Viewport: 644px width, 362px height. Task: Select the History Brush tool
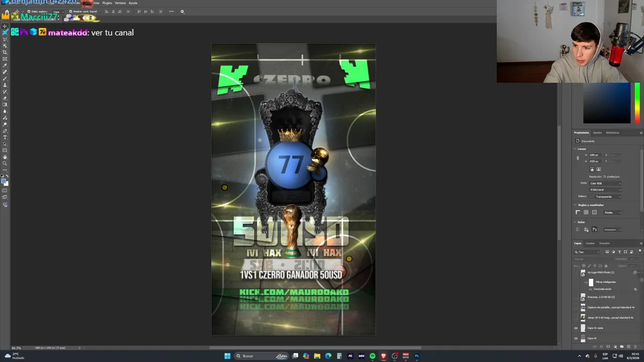5,92
